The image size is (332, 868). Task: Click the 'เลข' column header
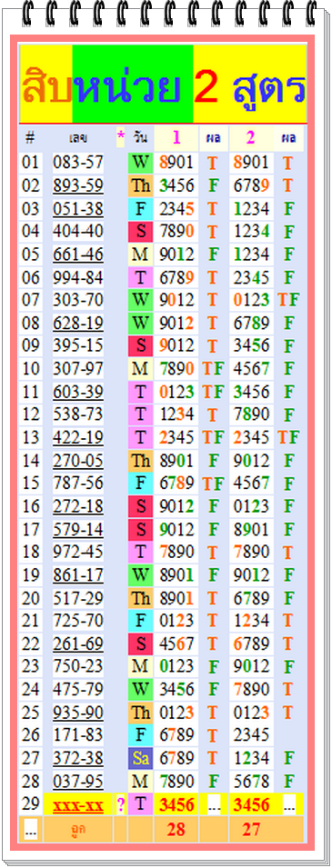(78, 138)
